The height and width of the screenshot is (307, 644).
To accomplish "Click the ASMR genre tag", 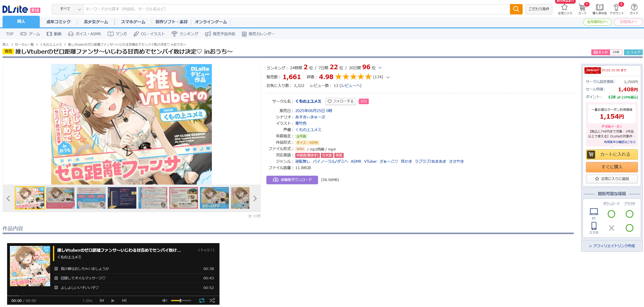I will coord(356,161).
